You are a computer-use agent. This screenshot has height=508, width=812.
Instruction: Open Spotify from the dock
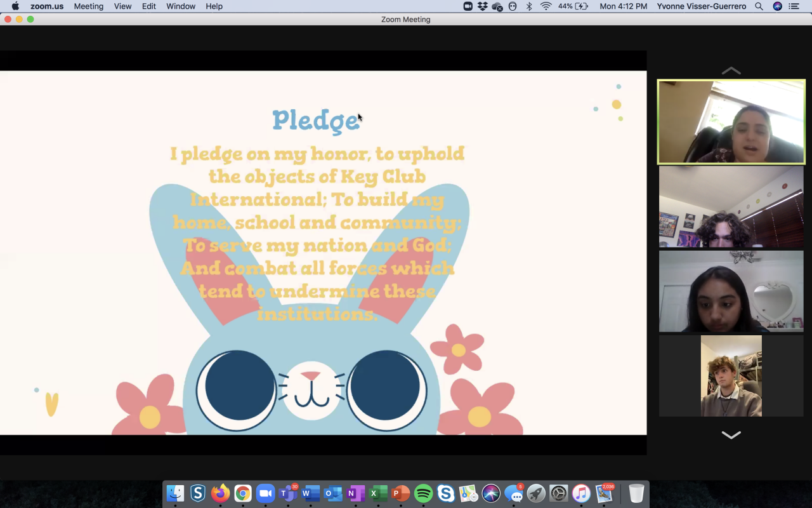[x=423, y=493]
